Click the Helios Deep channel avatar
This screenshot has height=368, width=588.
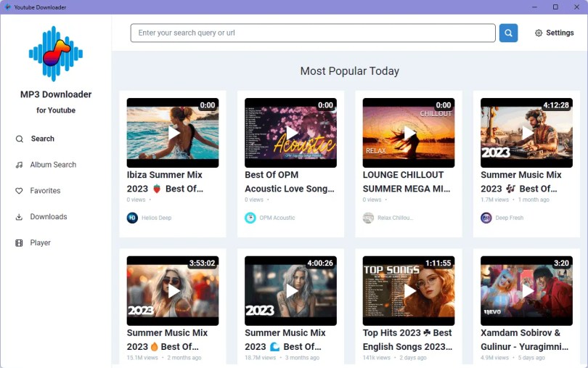[132, 218]
